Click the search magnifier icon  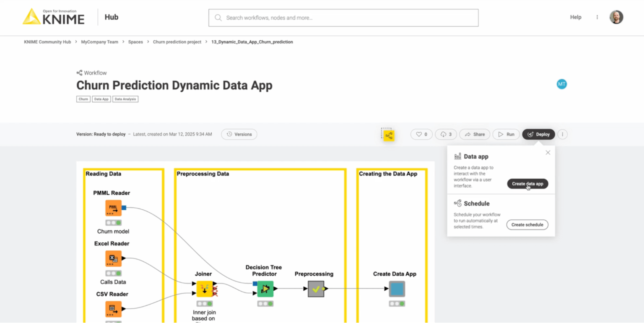click(218, 18)
